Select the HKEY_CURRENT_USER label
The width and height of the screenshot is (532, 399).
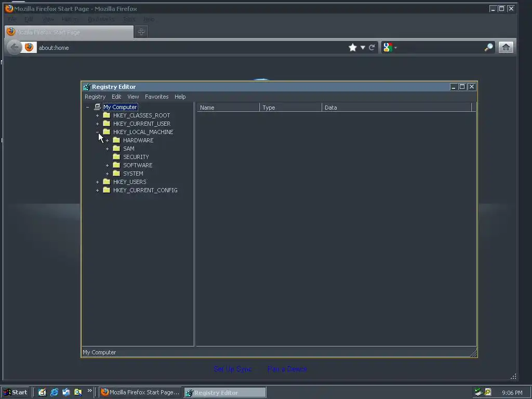142,124
